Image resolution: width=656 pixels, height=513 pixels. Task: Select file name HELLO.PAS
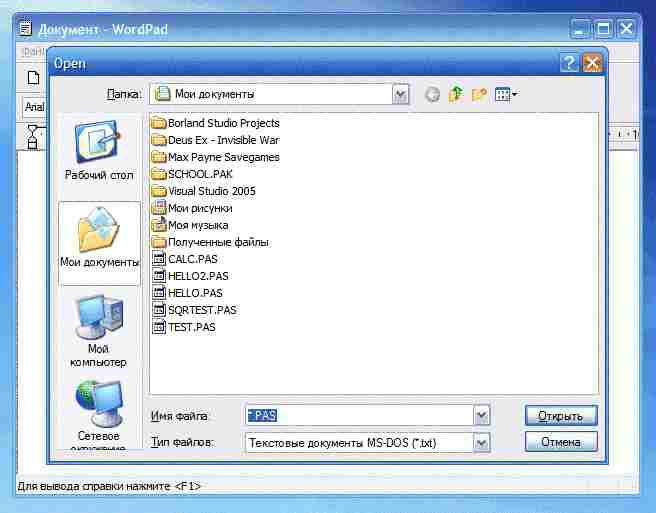(x=195, y=293)
